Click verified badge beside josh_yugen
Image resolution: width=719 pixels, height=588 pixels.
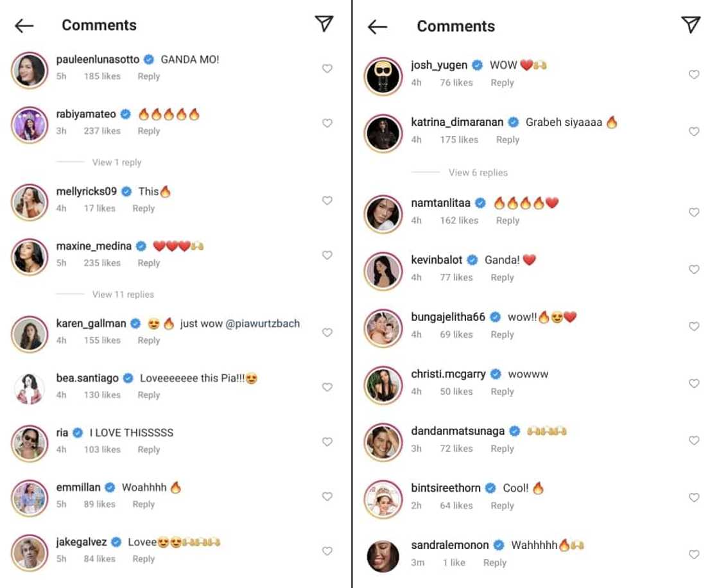click(478, 65)
